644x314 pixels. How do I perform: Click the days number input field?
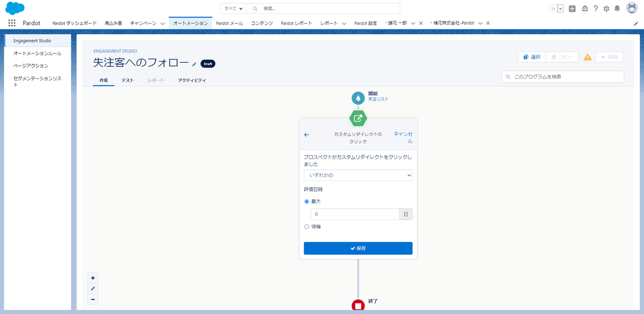pyautogui.click(x=355, y=214)
